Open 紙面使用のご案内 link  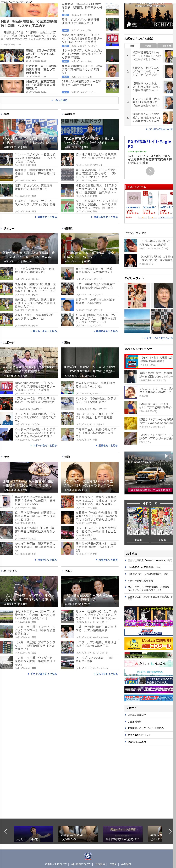(136, 742)
